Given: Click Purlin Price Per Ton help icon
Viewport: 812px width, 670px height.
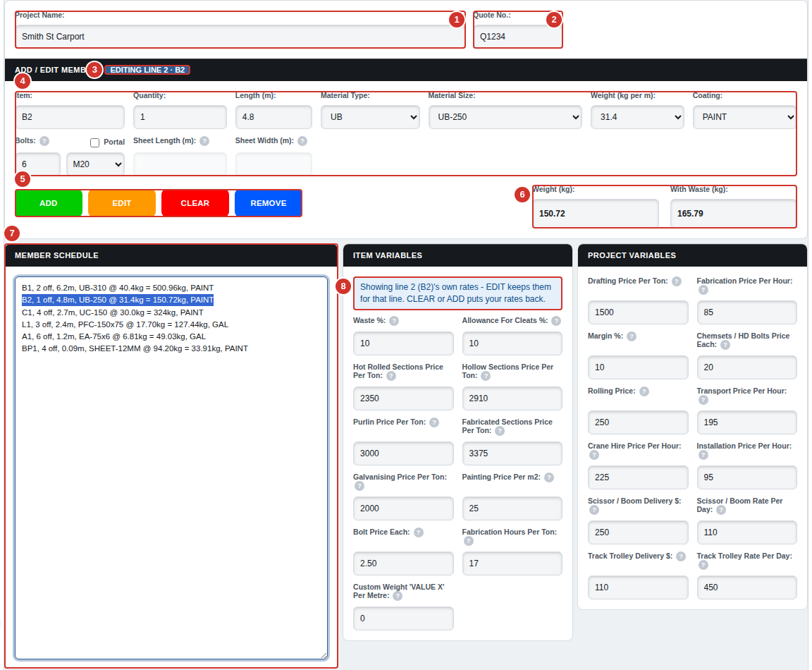Looking at the screenshot, I should [434, 422].
